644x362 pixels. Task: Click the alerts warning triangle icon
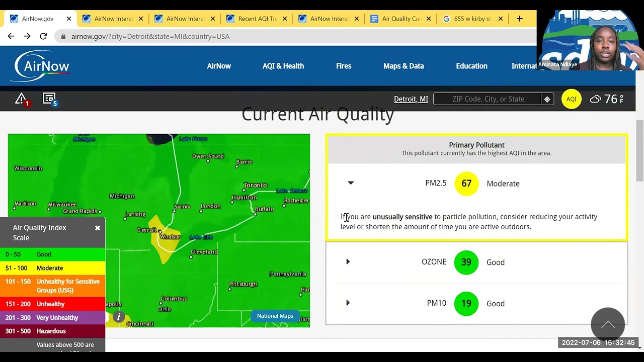tap(21, 99)
